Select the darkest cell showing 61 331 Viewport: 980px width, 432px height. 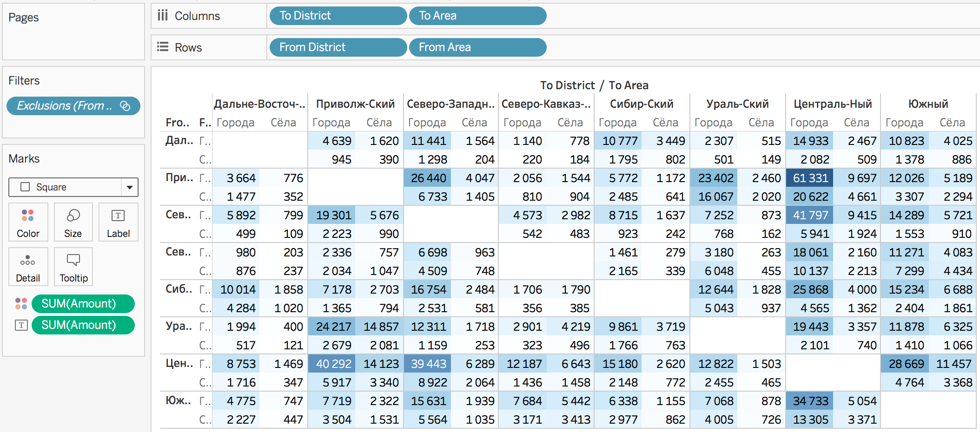pos(810,178)
